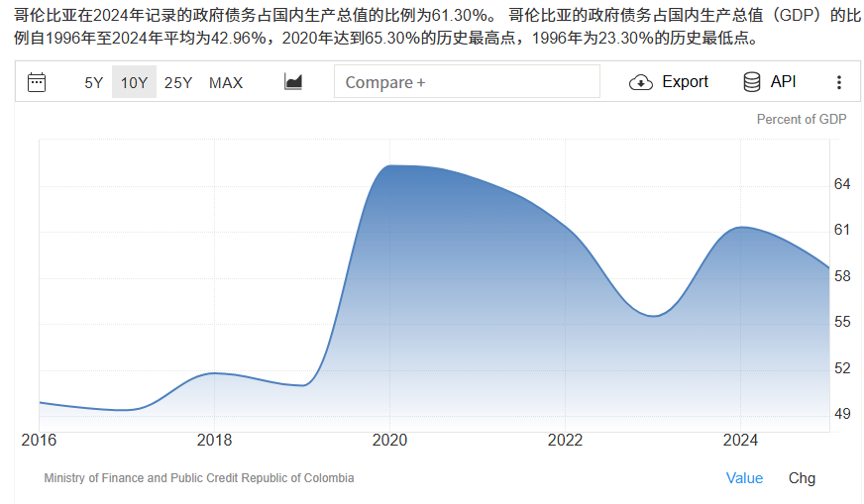Click the 2016 label on the x-axis
864x504 pixels.
(39, 440)
